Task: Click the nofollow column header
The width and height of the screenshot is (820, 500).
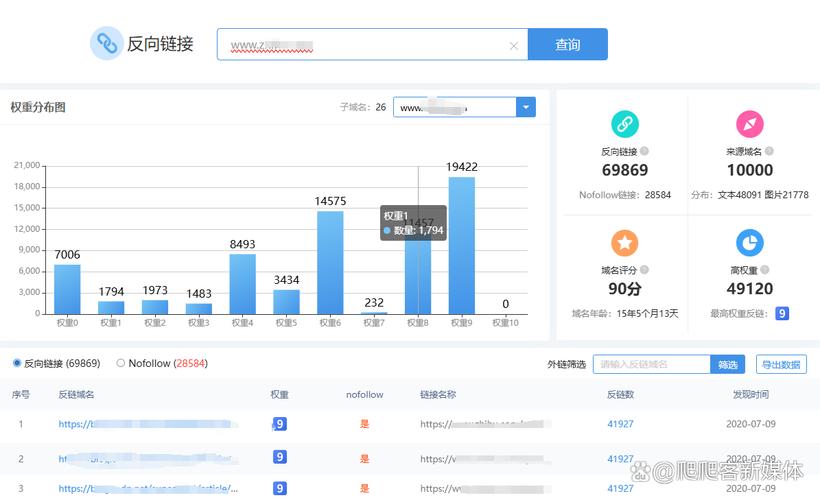Action: click(365, 394)
